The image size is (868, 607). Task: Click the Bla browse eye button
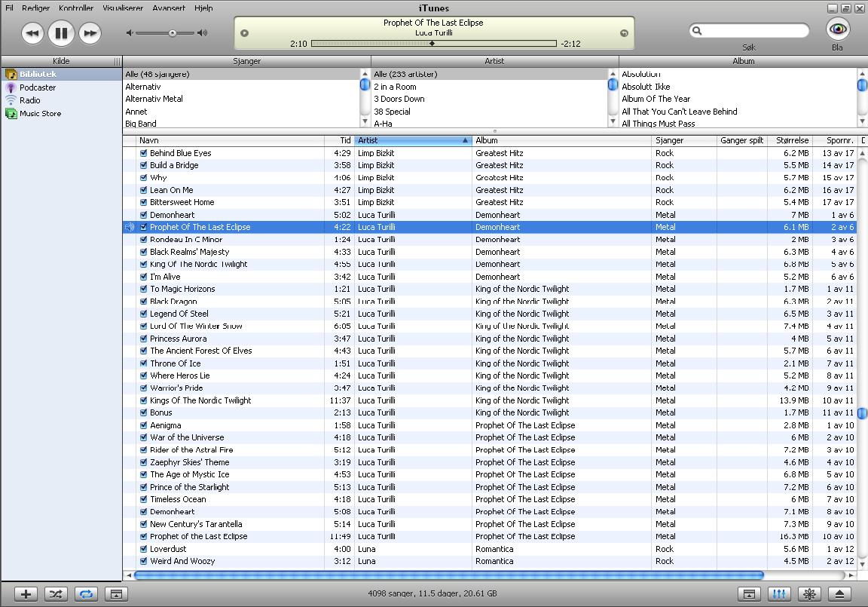coord(838,29)
